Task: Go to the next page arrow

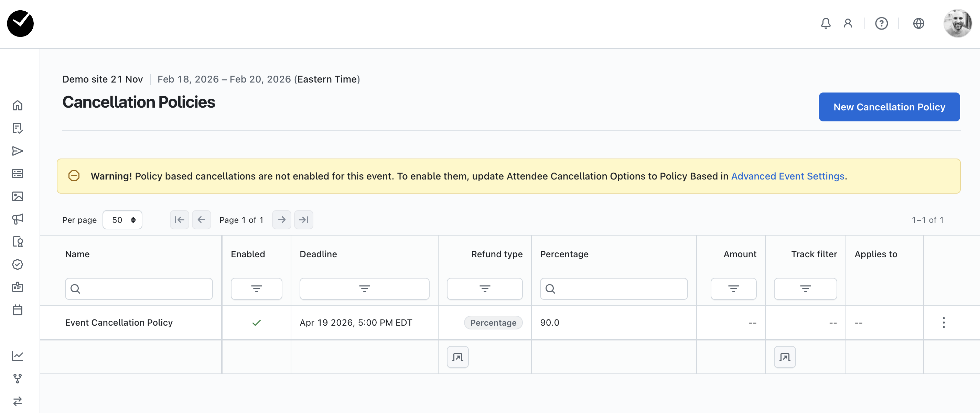Action: click(x=281, y=220)
